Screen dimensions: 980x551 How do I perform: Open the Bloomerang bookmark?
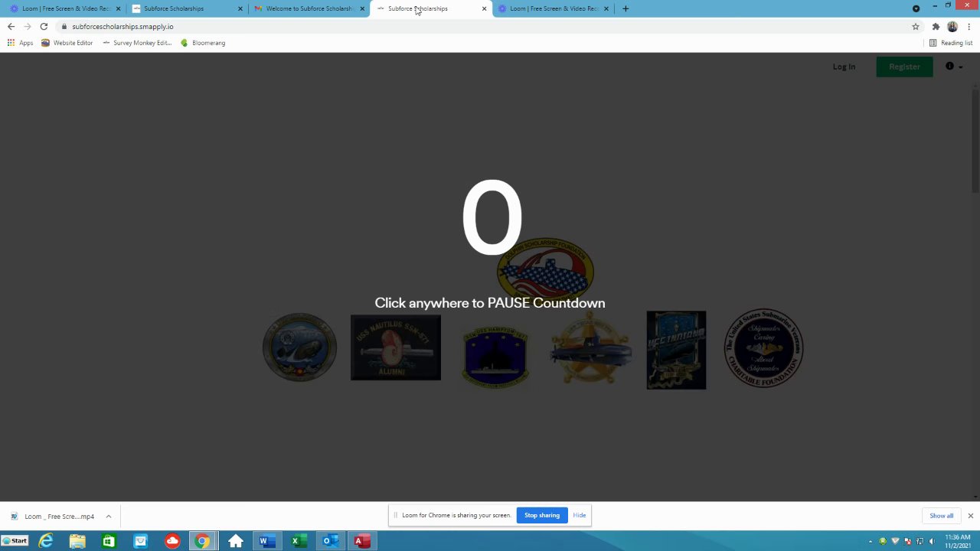point(203,43)
